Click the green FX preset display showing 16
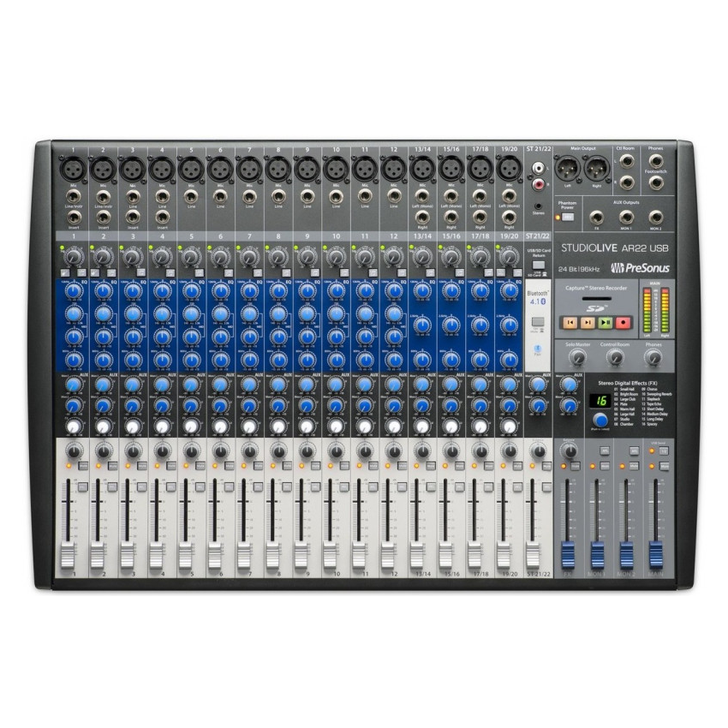Screen dimensions: 728x728 600,400
